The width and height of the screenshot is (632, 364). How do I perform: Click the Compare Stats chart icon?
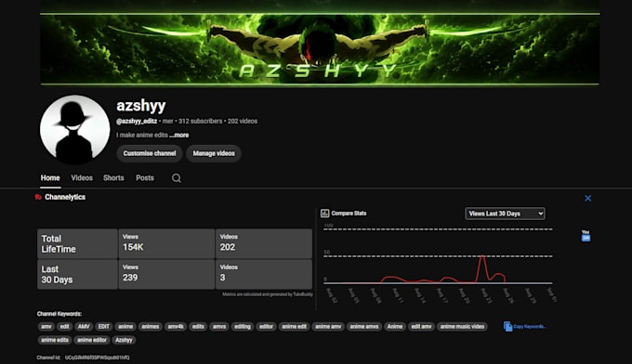(325, 214)
